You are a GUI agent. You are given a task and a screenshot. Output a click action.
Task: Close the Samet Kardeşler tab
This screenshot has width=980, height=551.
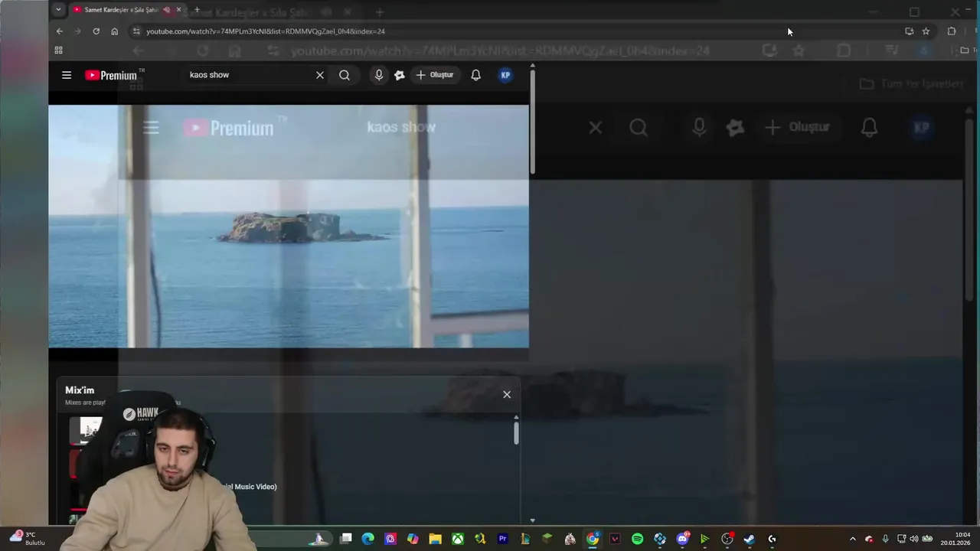(179, 10)
